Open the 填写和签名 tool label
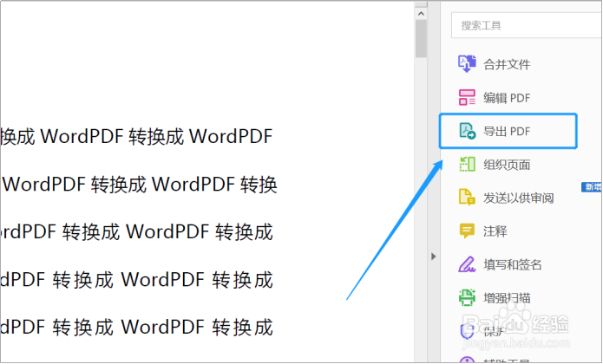603x364 pixels. pos(513,264)
